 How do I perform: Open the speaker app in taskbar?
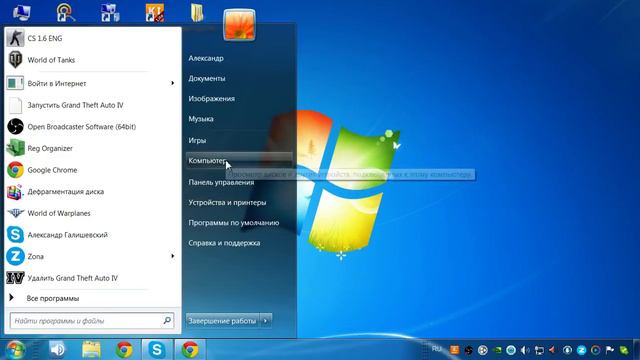(57, 349)
